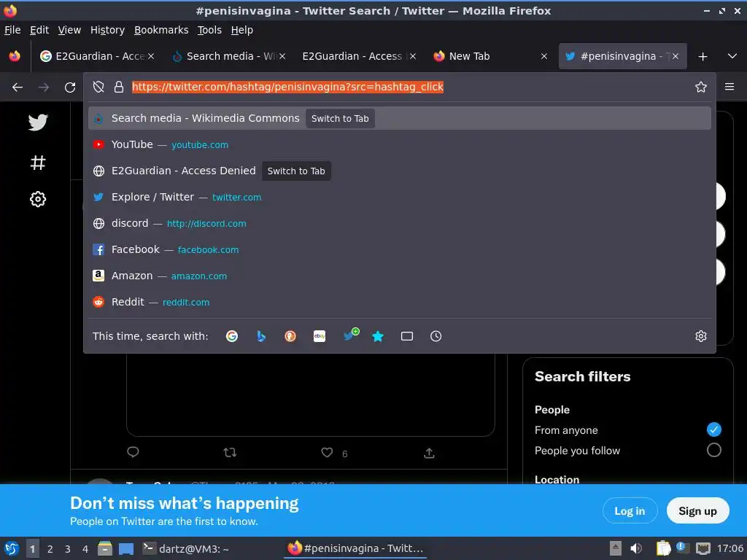Search open tabs icon
The image size is (747, 560).
407,336
